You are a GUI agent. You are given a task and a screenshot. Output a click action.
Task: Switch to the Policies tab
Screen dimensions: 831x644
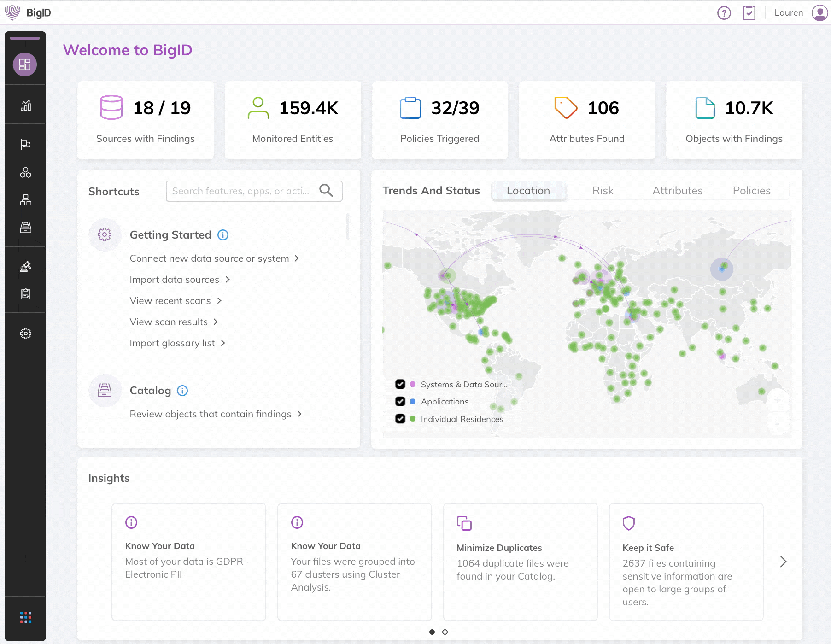point(752,191)
